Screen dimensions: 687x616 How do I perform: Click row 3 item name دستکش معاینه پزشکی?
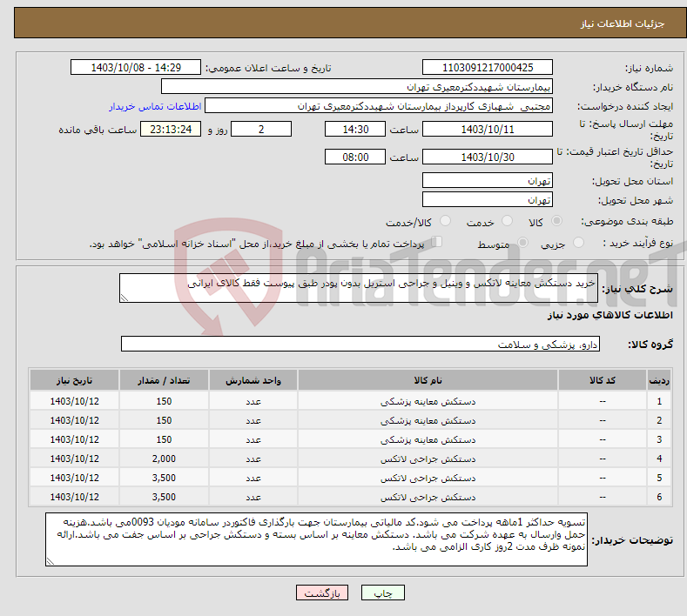(428, 439)
